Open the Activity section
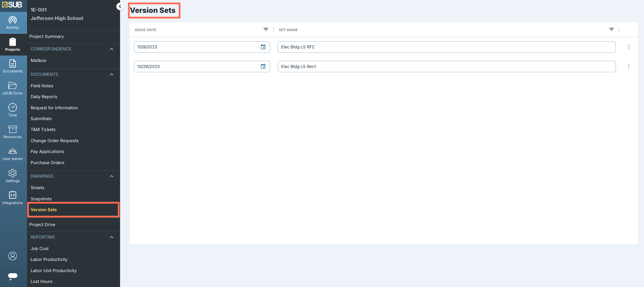 13,23
